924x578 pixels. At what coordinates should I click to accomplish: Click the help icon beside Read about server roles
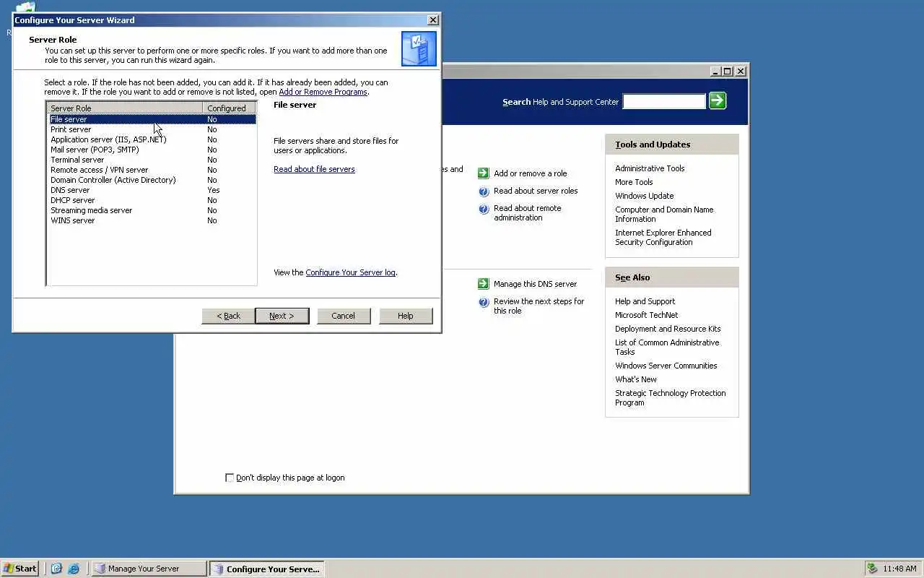(484, 191)
